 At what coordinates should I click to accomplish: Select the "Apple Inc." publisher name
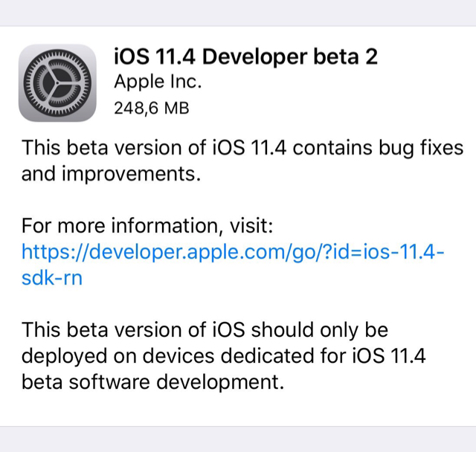point(157,81)
